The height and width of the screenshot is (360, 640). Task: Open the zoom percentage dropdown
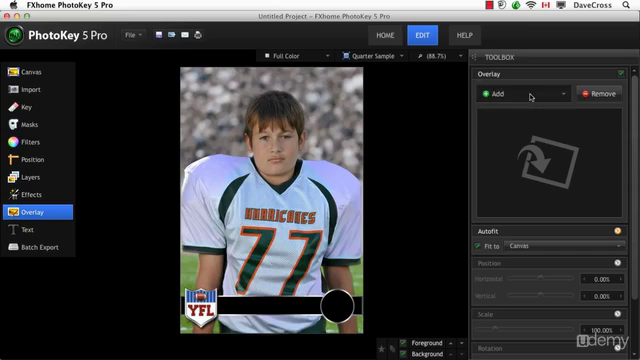[439, 56]
